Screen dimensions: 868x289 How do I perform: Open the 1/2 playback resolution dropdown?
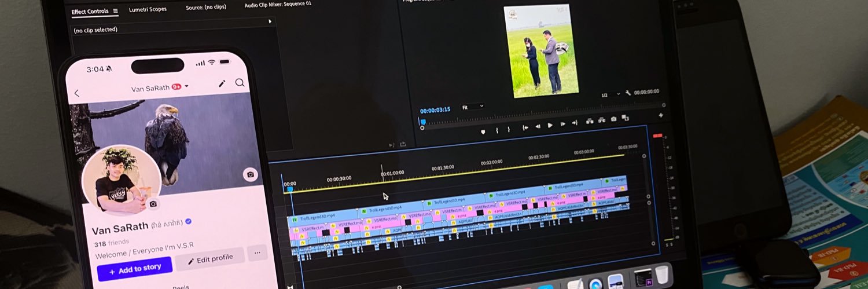pyautogui.click(x=609, y=95)
